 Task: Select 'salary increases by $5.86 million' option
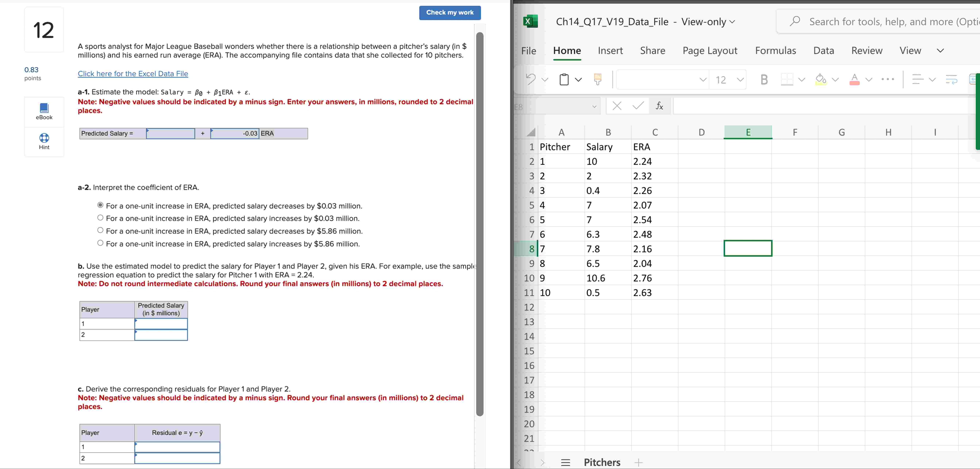[100, 243]
